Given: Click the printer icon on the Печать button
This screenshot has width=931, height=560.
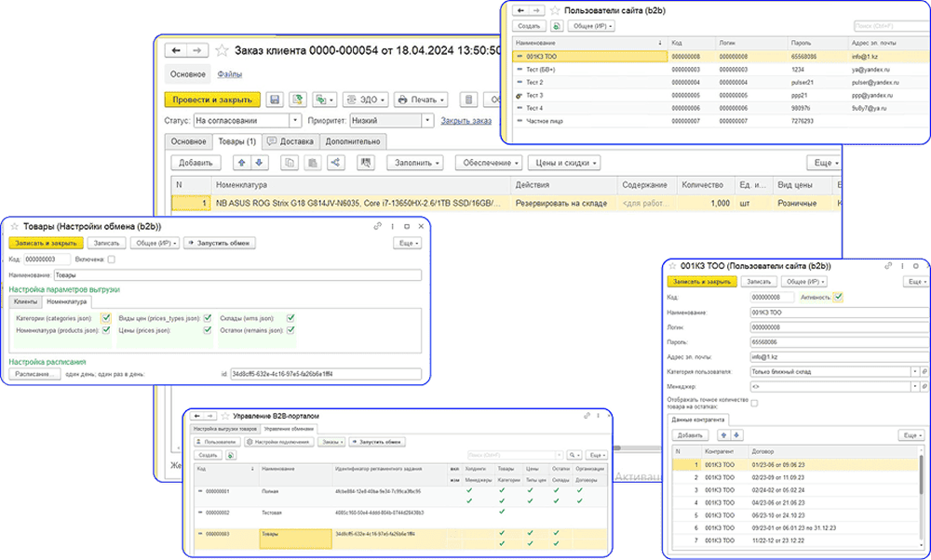Looking at the screenshot, I should pyautogui.click(x=403, y=100).
